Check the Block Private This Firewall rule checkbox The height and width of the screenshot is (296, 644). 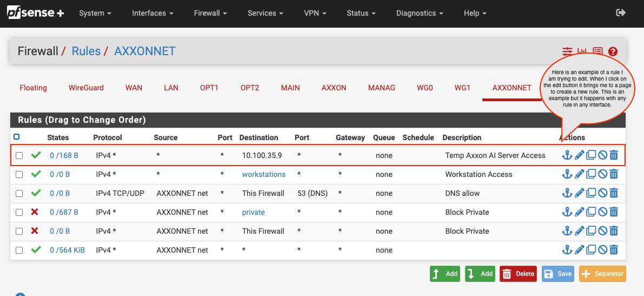tap(19, 232)
